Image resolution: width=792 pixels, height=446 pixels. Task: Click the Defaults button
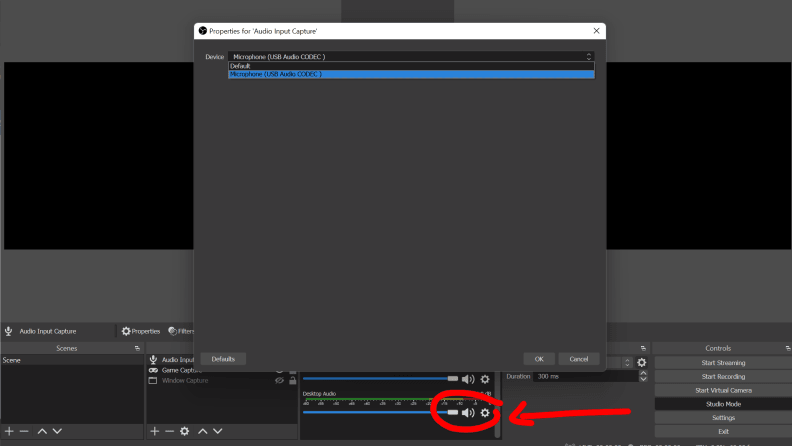tap(223, 359)
